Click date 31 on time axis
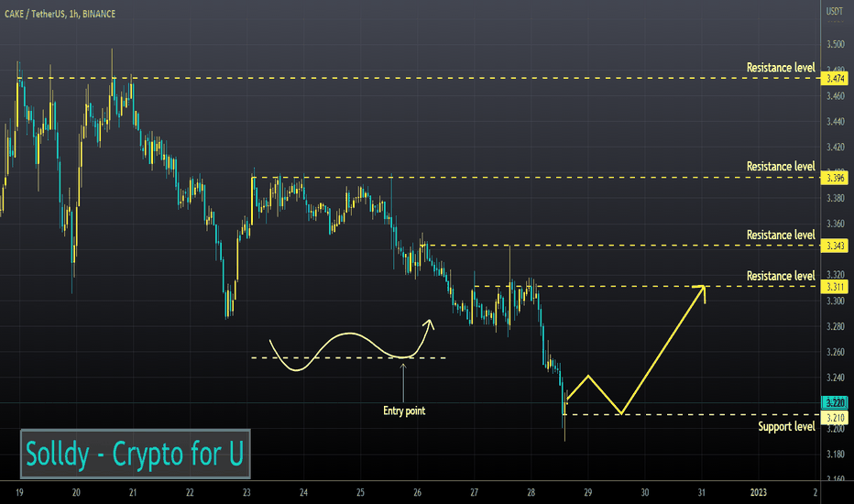Viewport: 854px width, 504px height. tap(702, 493)
